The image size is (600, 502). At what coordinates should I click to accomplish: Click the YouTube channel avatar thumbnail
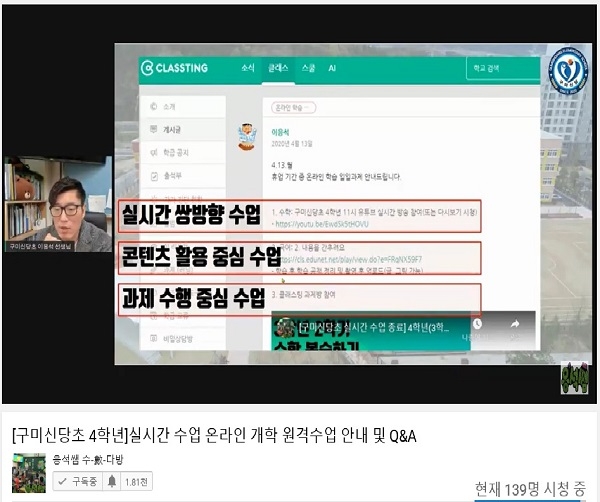pos(28,472)
